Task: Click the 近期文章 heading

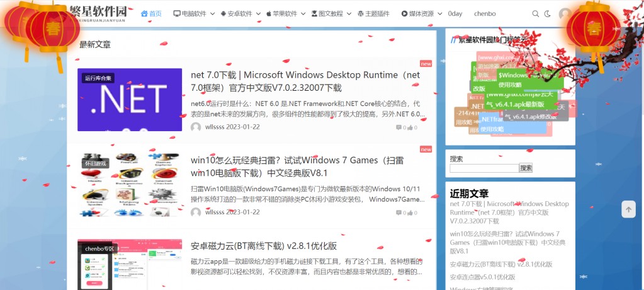Action: [x=469, y=193]
